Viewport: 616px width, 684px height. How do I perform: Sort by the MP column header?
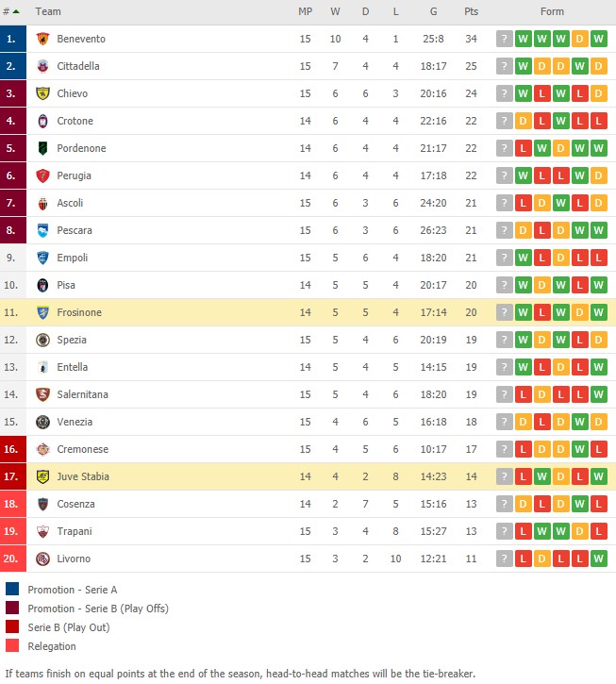pyautogui.click(x=306, y=11)
